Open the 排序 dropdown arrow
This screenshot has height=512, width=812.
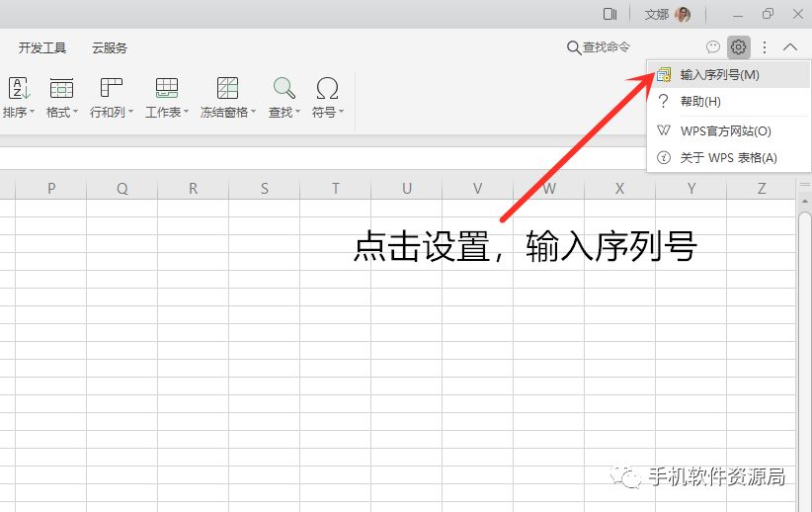click(33, 112)
